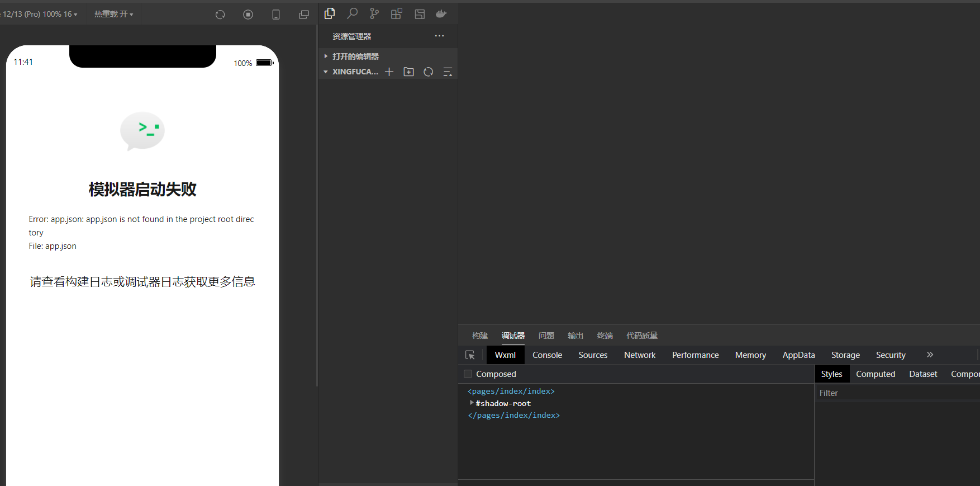Select the Security devtools tab
Viewport: 980px width, 486px height.
[891, 355]
